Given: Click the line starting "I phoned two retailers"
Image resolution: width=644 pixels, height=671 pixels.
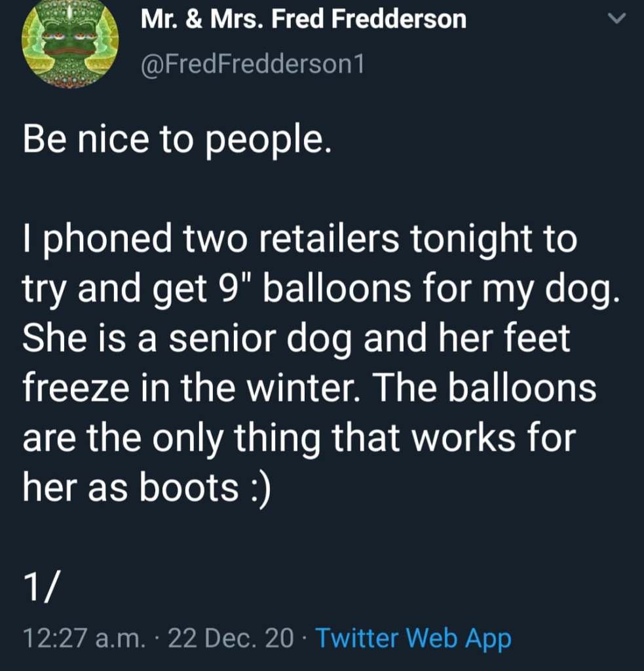Looking at the screenshot, I should [x=300, y=239].
